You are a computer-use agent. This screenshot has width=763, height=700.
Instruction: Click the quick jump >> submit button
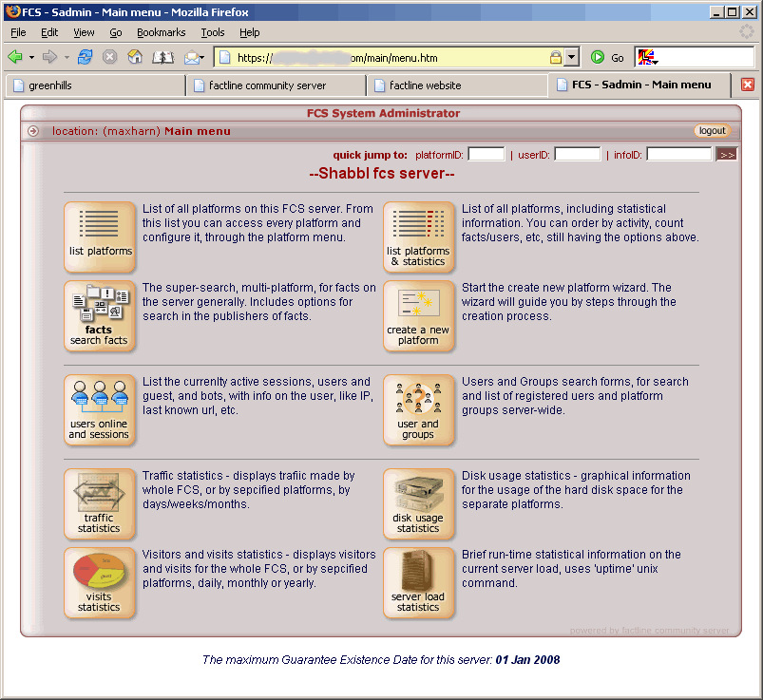click(727, 154)
